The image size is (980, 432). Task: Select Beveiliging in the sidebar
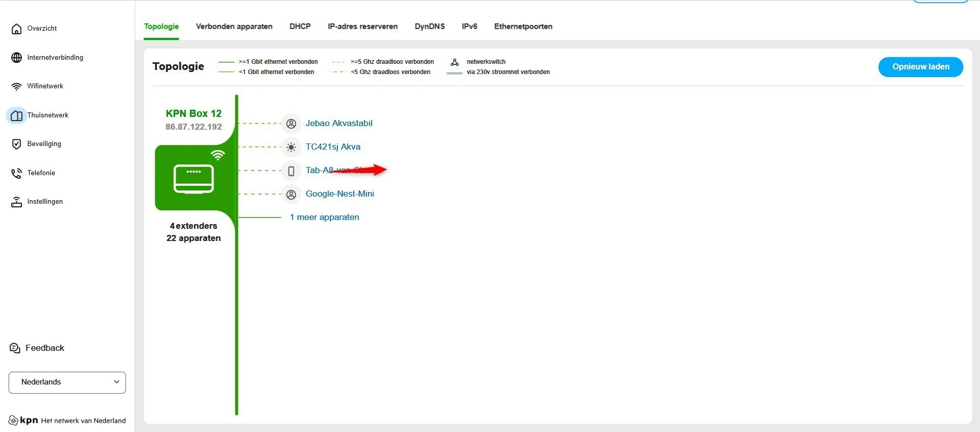44,144
